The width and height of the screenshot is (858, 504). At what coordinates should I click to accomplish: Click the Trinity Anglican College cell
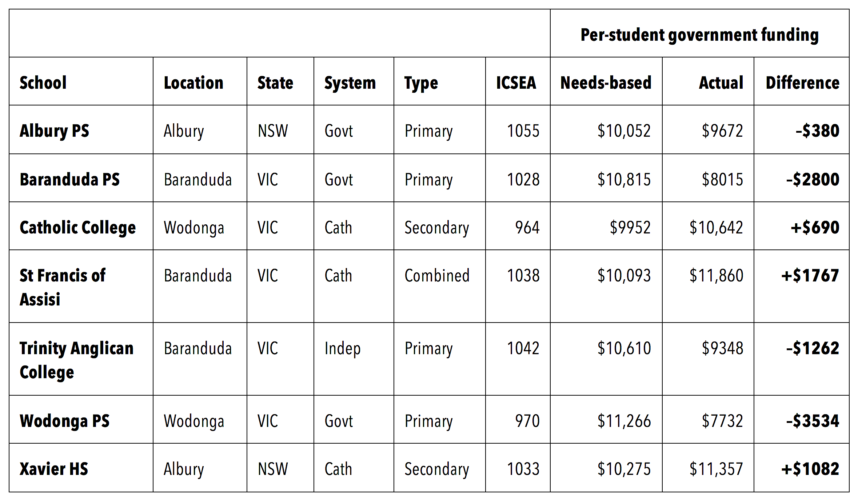click(77, 360)
